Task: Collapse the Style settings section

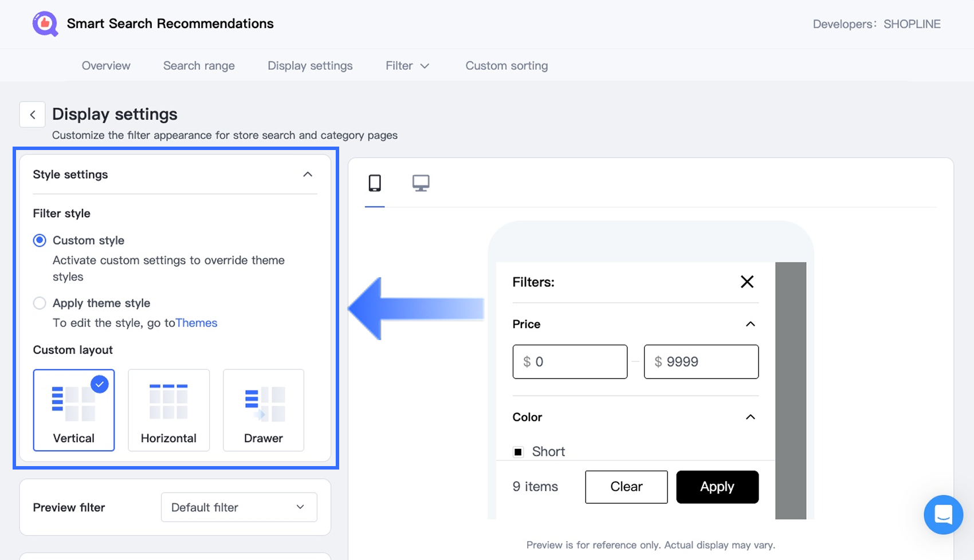Action: click(308, 175)
